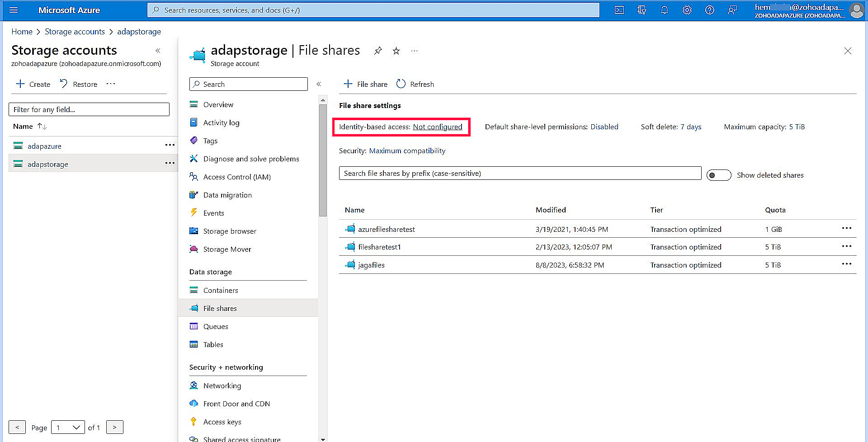Click the help question mark icon
The height and width of the screenshot is (442, 868).
click(709, 10)
